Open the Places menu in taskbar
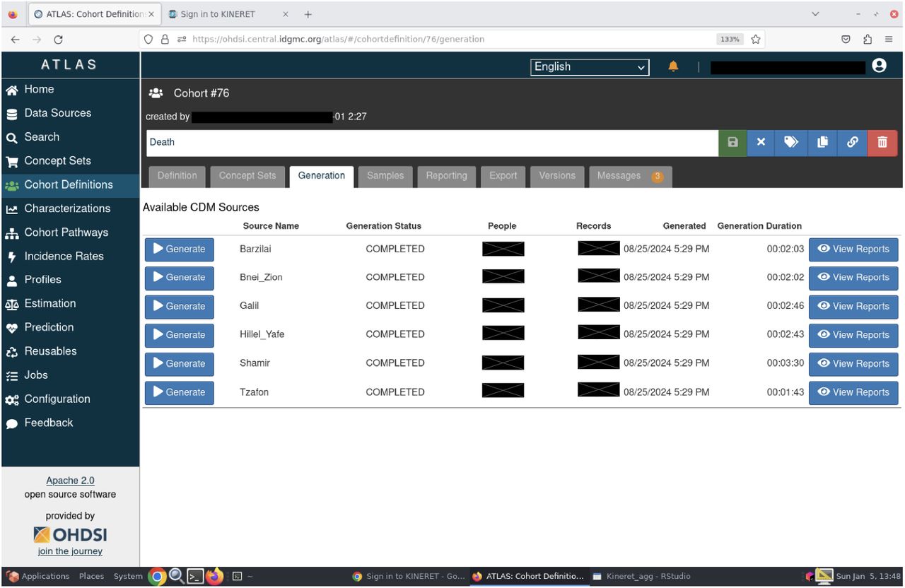Screen dimensions: 905x588 pyautogui.click(x=91, y=577)
